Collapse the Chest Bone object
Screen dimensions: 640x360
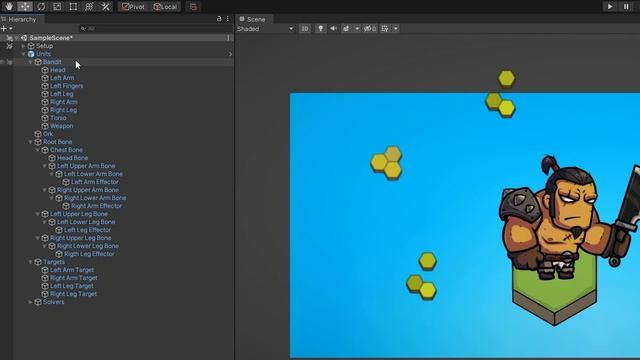point(38,150)
